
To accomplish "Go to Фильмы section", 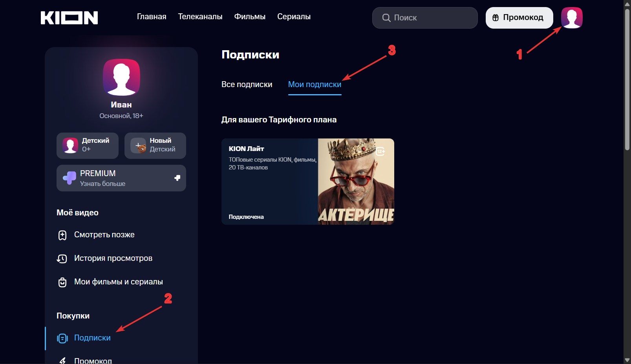I will coord(250,16).
